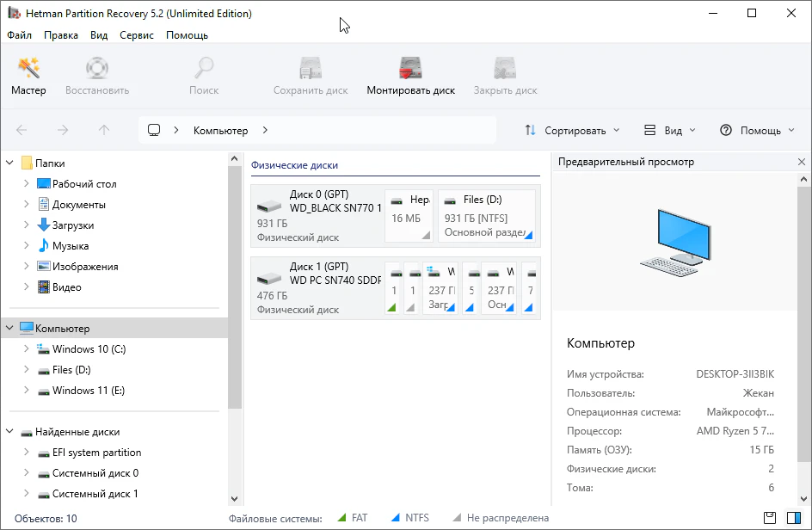812x530 pixels.
Task: Open the Вид dropdown in navigation bar
Action: [x=670, y=131]
